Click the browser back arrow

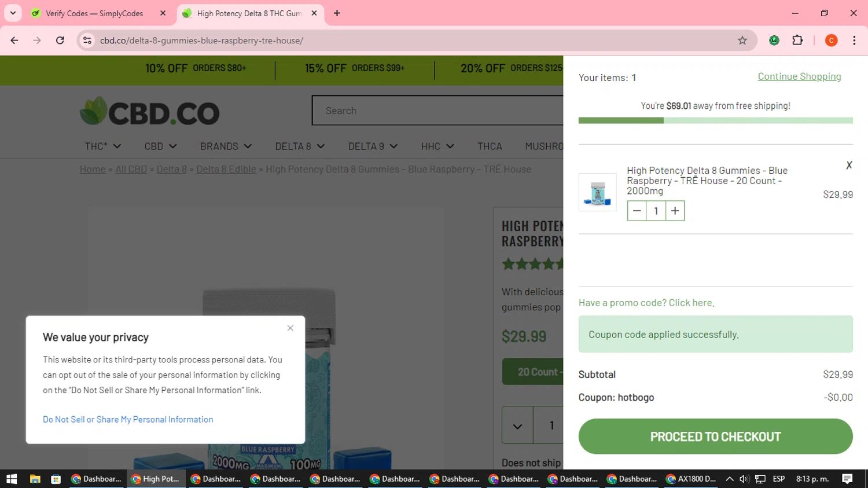coord(14,41)
